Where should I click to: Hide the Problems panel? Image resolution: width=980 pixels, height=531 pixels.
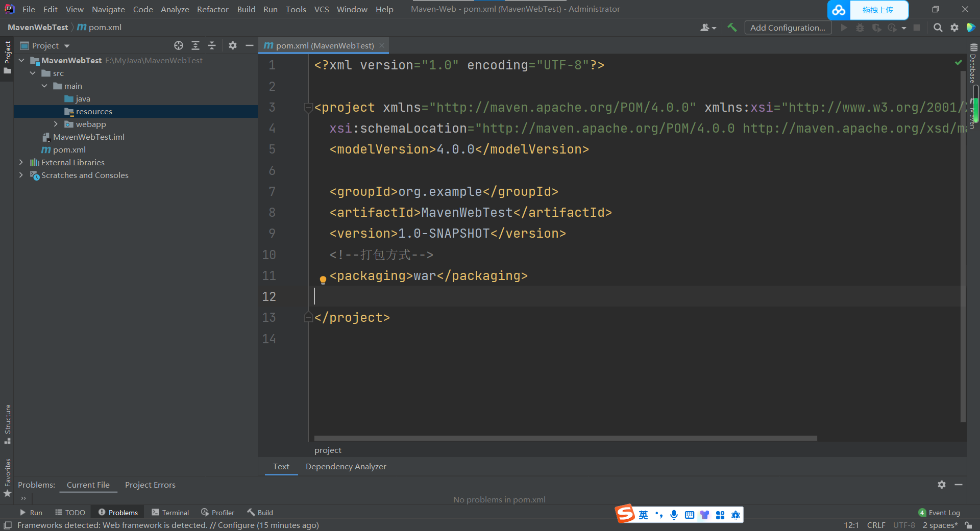[959, 485]
